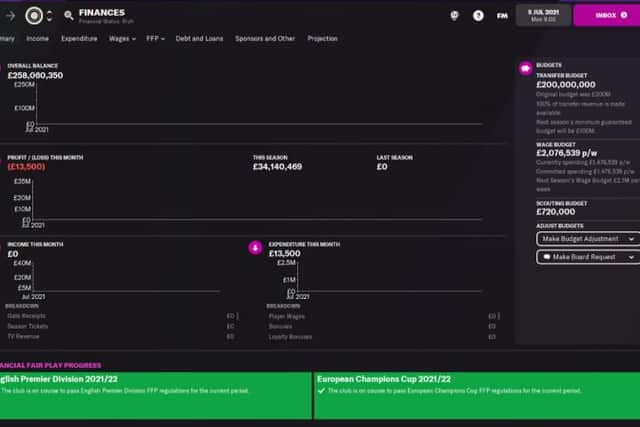Click the forward navigation arrow
The height and width of the screenshot is (427, 640).
click(x=10, y=16)
